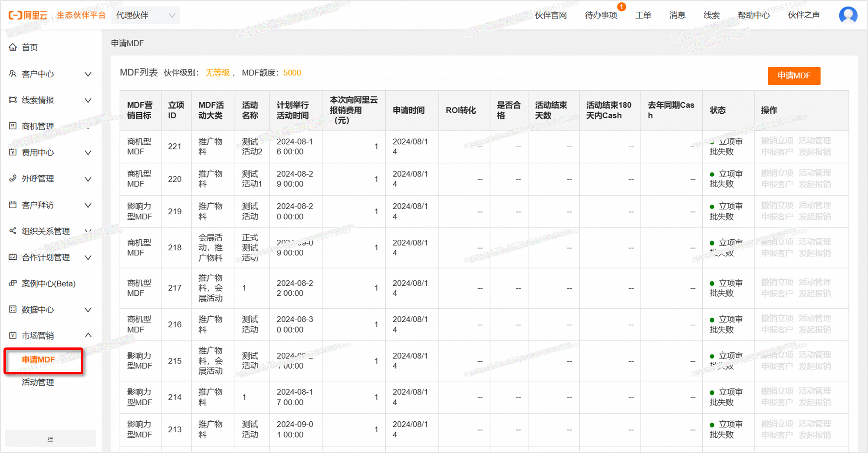
Task: Click 撤销立项 for project ID 218
Action: tap(777, 242)
